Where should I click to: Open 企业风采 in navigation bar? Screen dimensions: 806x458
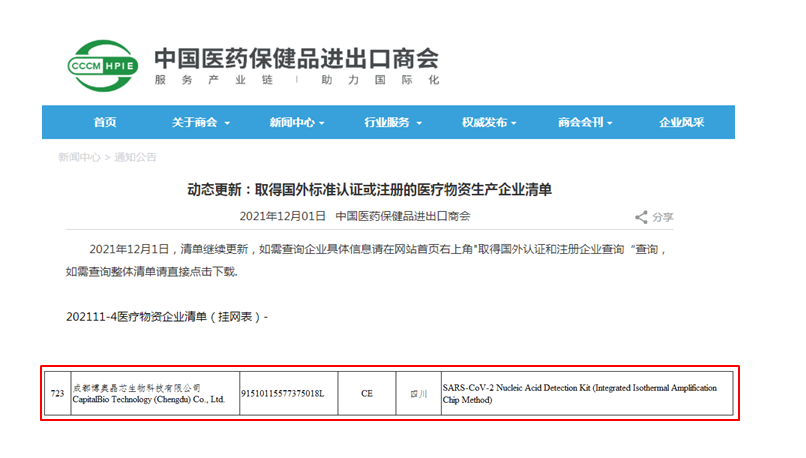pyautogui.click(x=681, y=123)
